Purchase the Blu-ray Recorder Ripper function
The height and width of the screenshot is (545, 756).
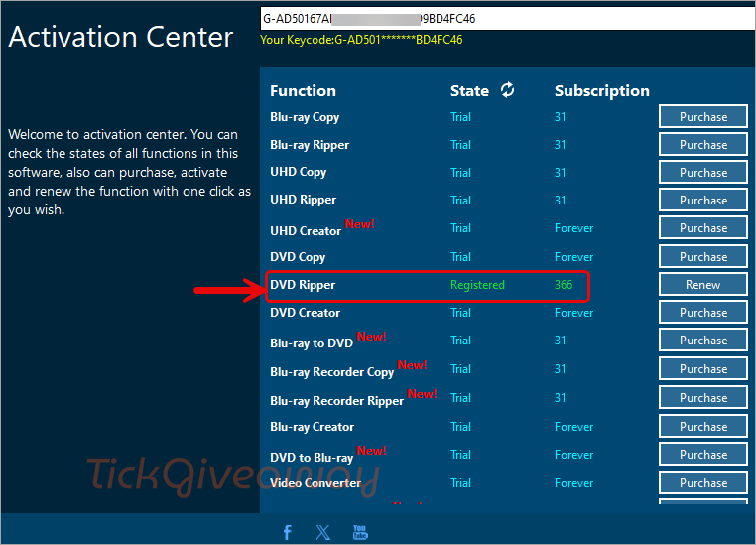[703, 398]
